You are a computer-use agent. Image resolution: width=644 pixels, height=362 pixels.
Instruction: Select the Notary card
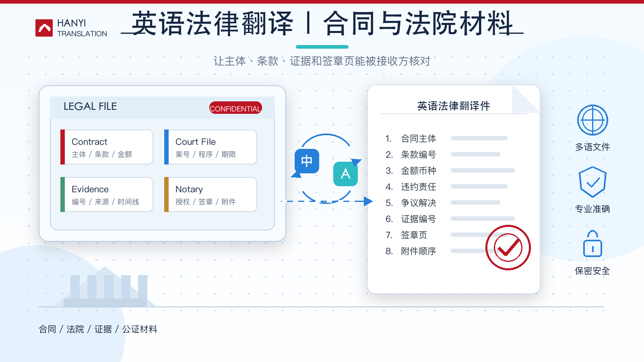(x=211, y=194)
